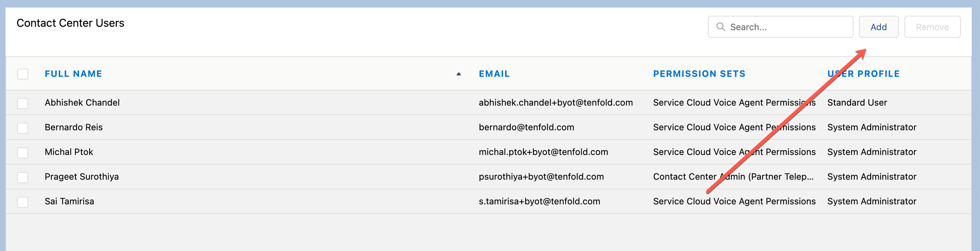The image size is (980, 251).
Task: Tick the checkbox beside Michal Ptok
Action: 23,152
